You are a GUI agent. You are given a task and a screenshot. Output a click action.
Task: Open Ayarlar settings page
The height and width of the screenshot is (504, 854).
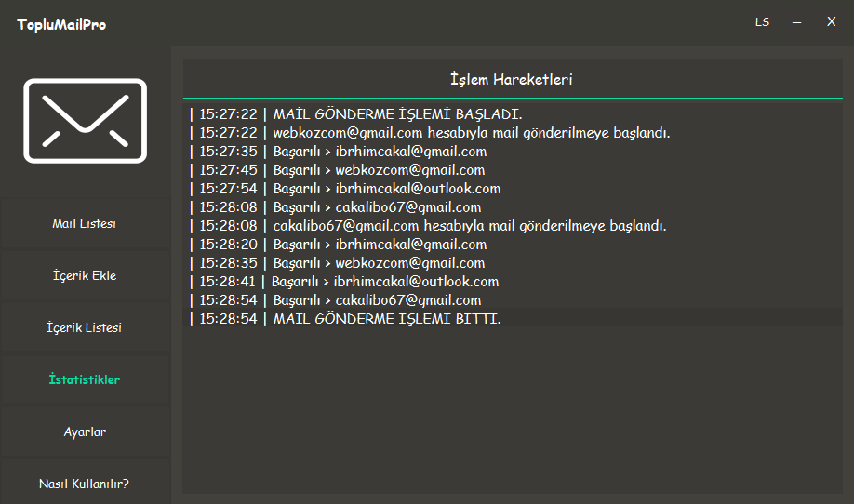pos(85,431)
